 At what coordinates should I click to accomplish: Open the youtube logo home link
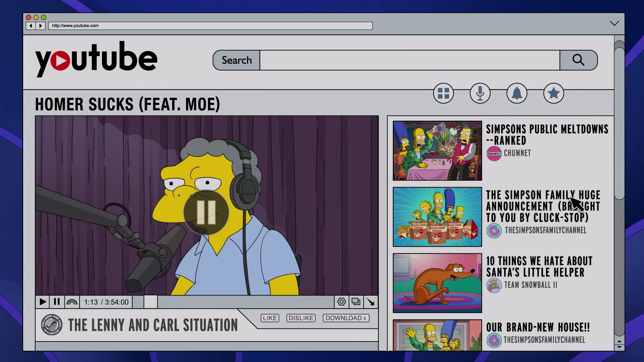point(96,59)
